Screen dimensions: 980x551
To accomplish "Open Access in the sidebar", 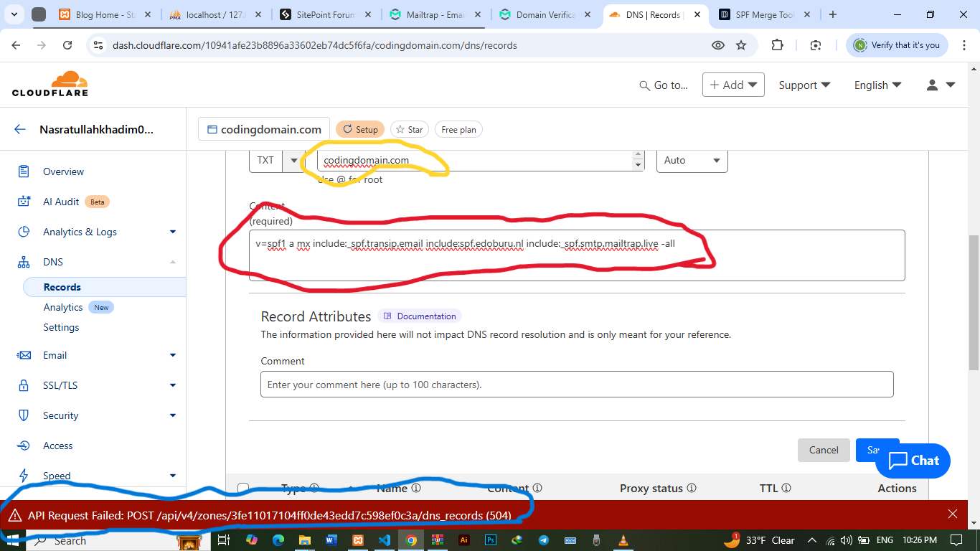I will pyautogui.click(x=57, y=446).
